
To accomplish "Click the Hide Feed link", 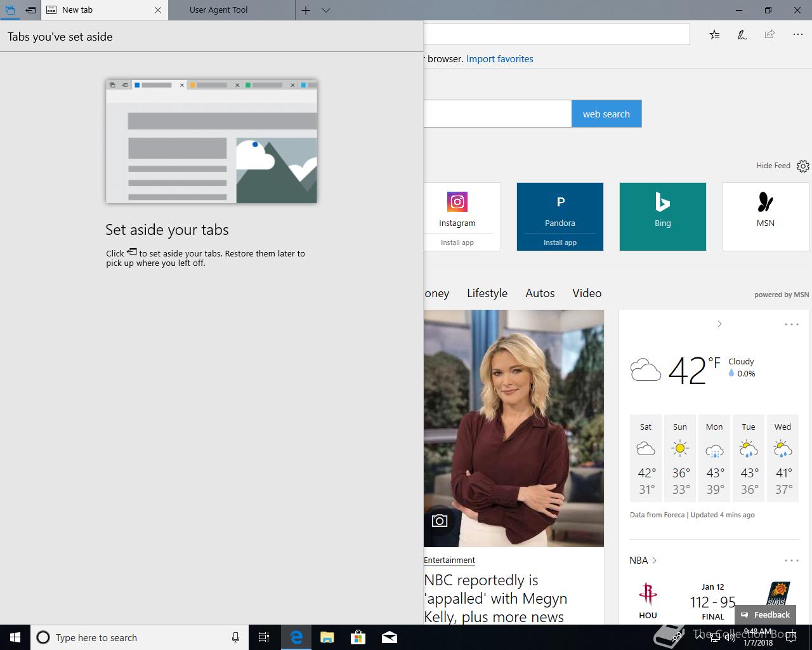I will coord(773,166).
